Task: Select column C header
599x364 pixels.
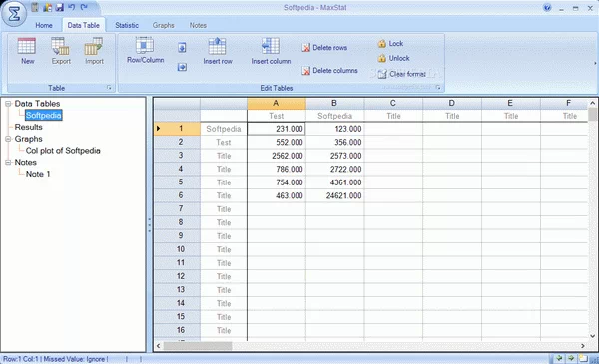Action: (x=393, y=103)
